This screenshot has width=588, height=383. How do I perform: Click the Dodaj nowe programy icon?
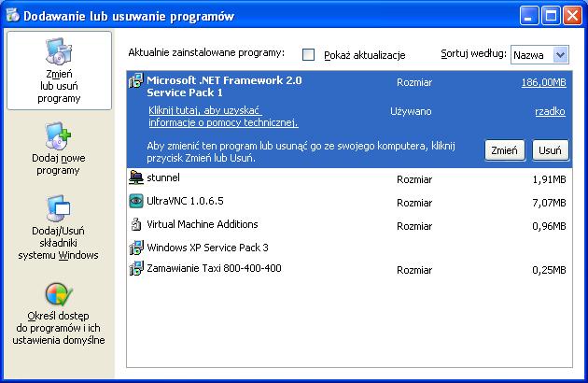point(58,136)
